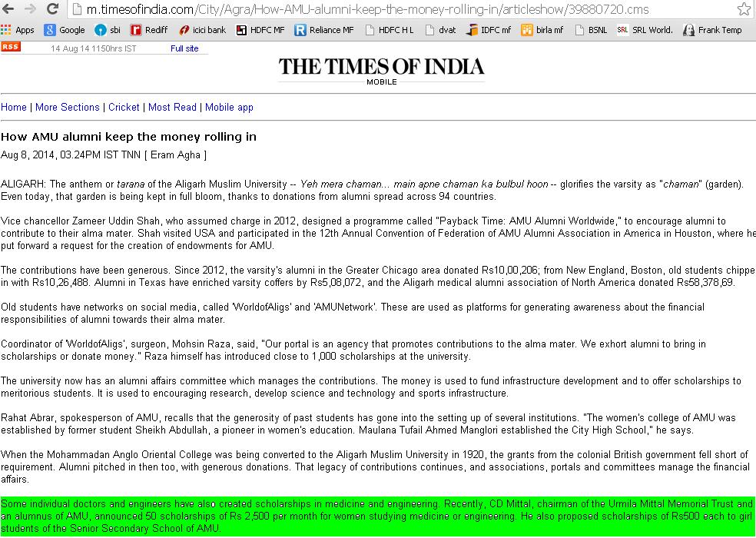Click the paragraph starting 'Old students have networks'
The image size is (756, 538).
[x=353, y=313]
